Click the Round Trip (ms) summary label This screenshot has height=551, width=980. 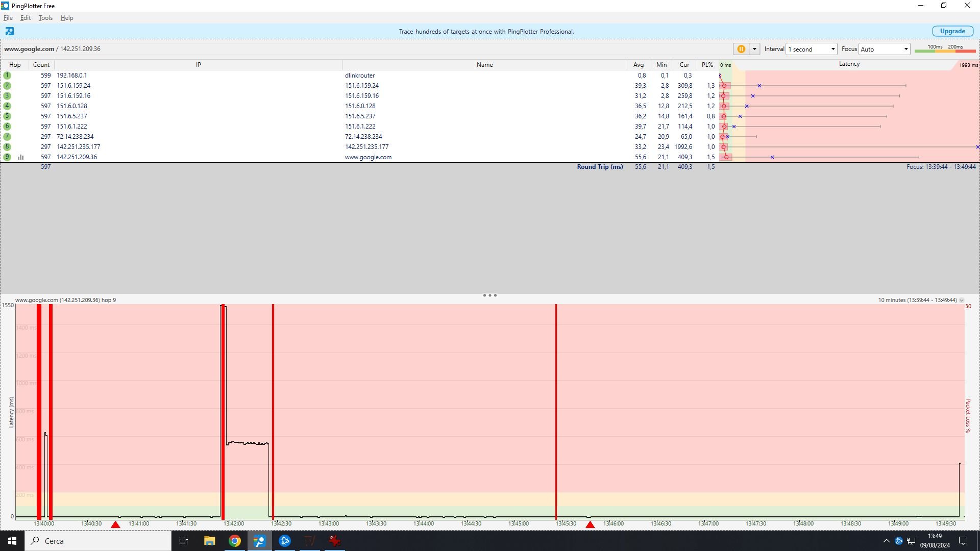(600, 167)
